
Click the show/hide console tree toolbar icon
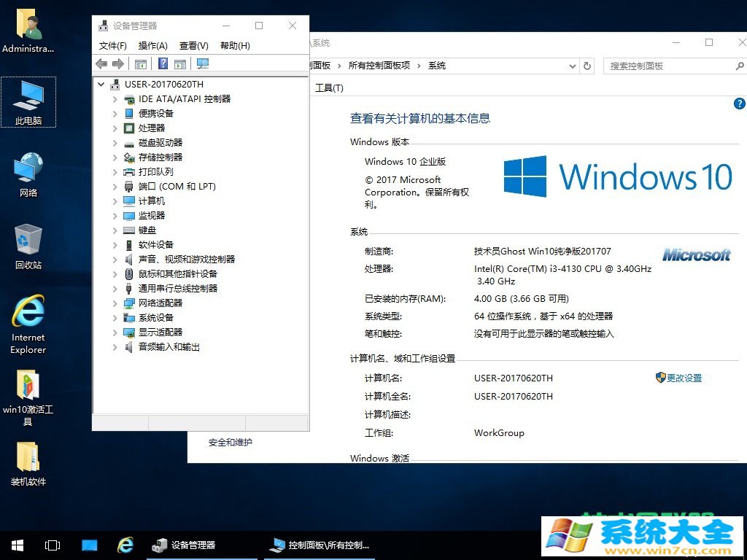click(141, 64)
